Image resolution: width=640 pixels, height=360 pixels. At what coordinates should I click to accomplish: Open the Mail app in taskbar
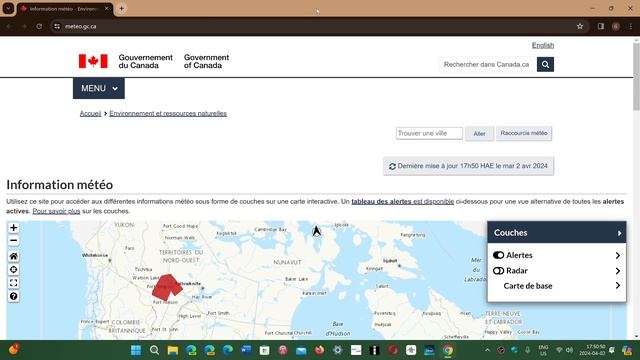click(301, 350)
